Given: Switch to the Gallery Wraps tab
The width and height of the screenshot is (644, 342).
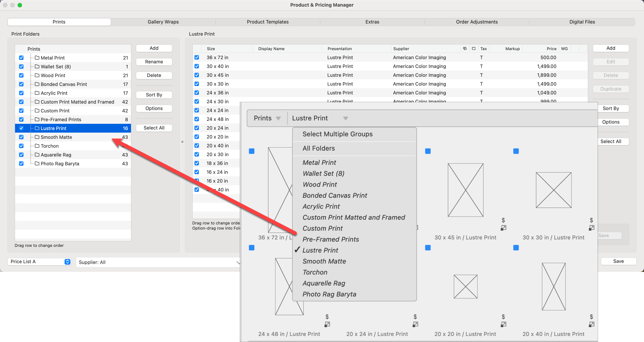Looking at the screenshot, I should pyautogui.click(x=163, y=22).
